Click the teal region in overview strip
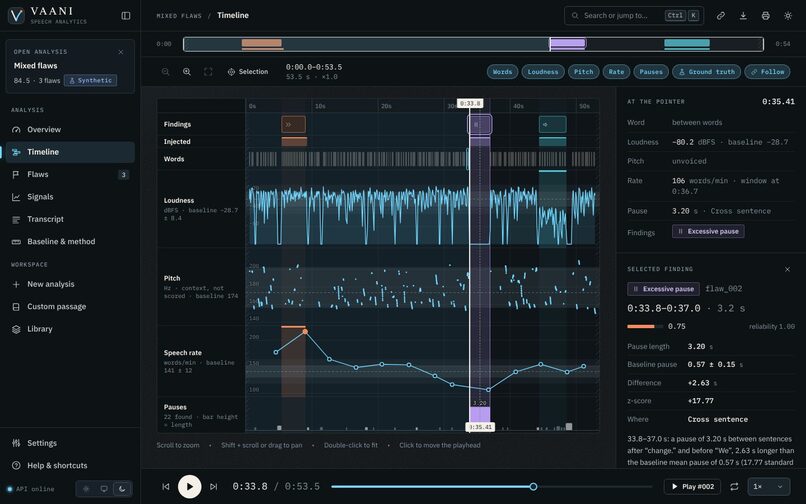This screenshot has height=504, width=806. pyautogui.click(x=687, y=43)
